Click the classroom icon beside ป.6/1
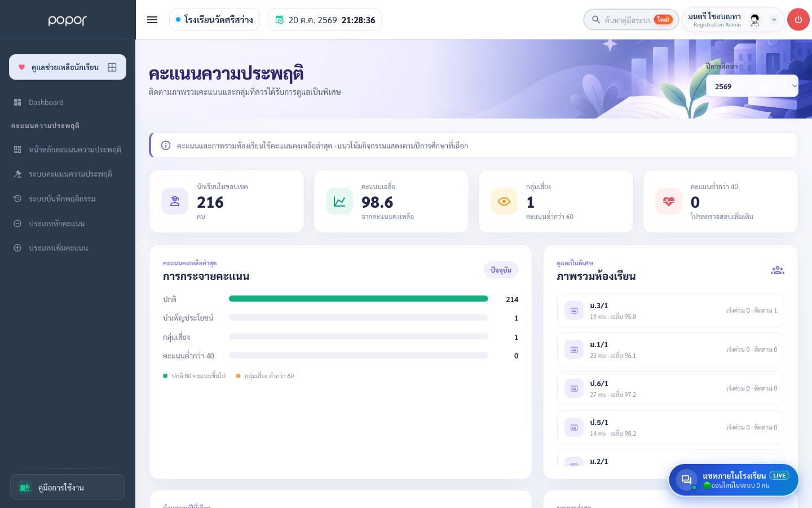The image size is (812, 508). (x=574, y=388)
